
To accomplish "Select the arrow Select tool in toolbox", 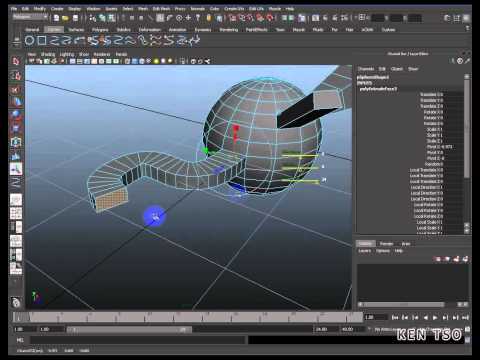I will (16, 61).
